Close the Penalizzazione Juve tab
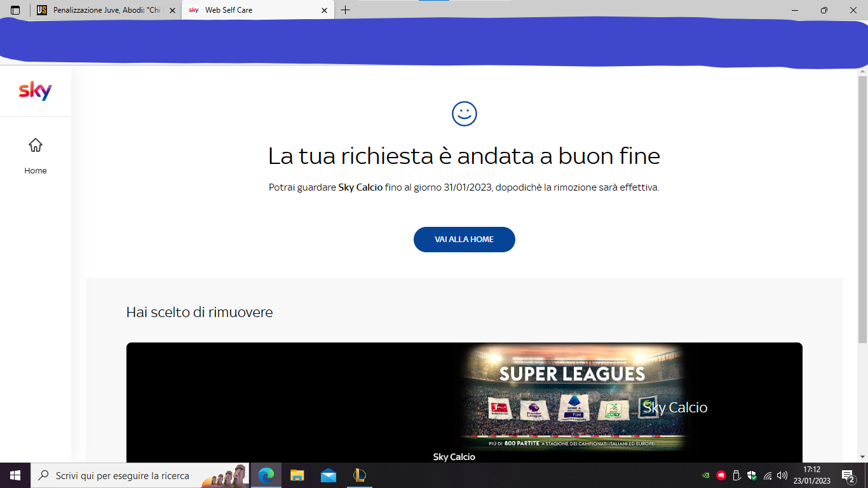 point(172,10)
